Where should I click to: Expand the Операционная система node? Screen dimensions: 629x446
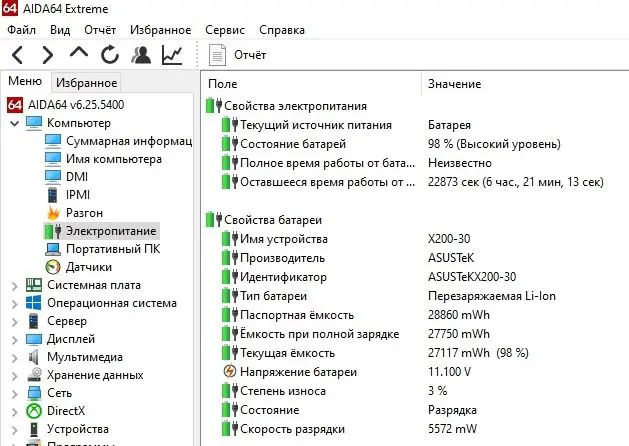tap(14, 304)
